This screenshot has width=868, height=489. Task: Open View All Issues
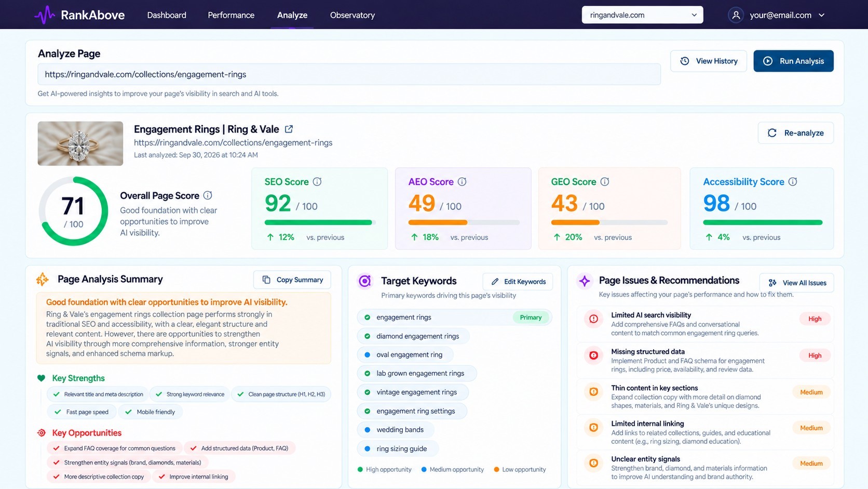[x=797, y=283]
